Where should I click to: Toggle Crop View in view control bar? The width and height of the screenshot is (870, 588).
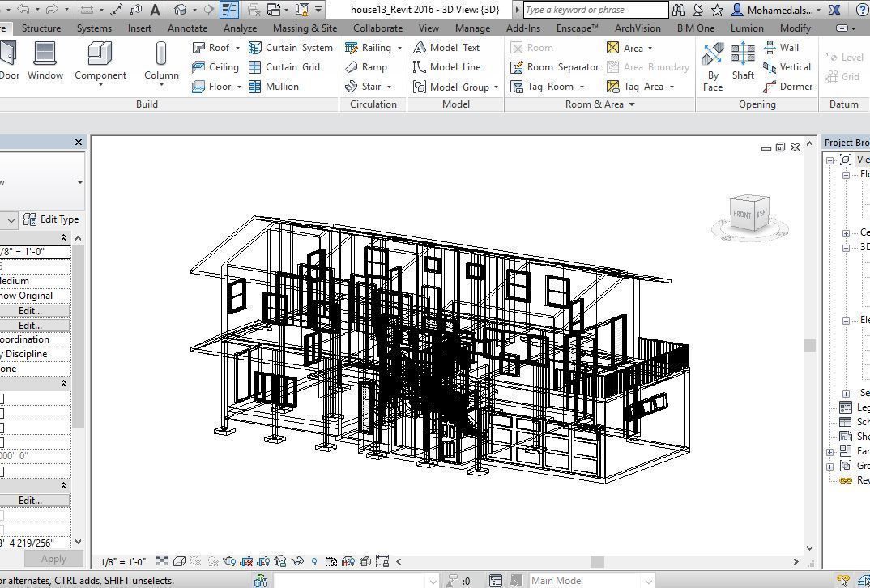[x=245, y=561]
